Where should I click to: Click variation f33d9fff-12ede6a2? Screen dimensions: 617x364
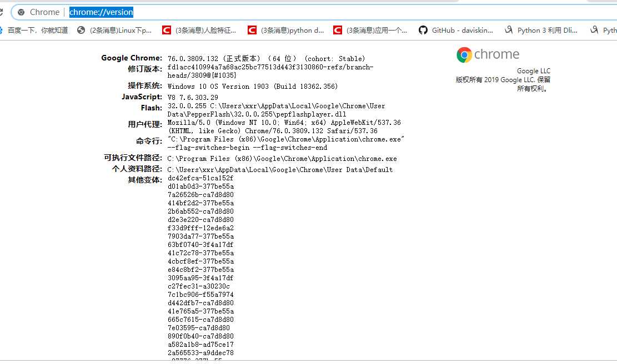pos(200,228)
